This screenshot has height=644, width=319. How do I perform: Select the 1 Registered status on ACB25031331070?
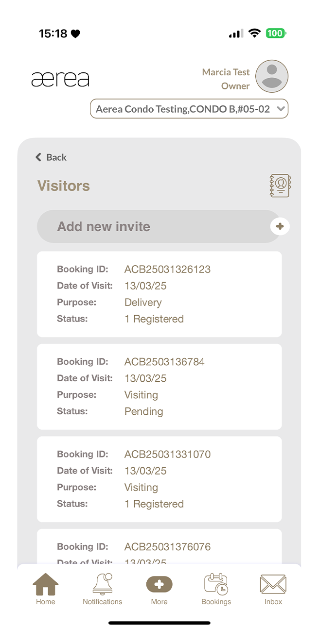point(154,504)
